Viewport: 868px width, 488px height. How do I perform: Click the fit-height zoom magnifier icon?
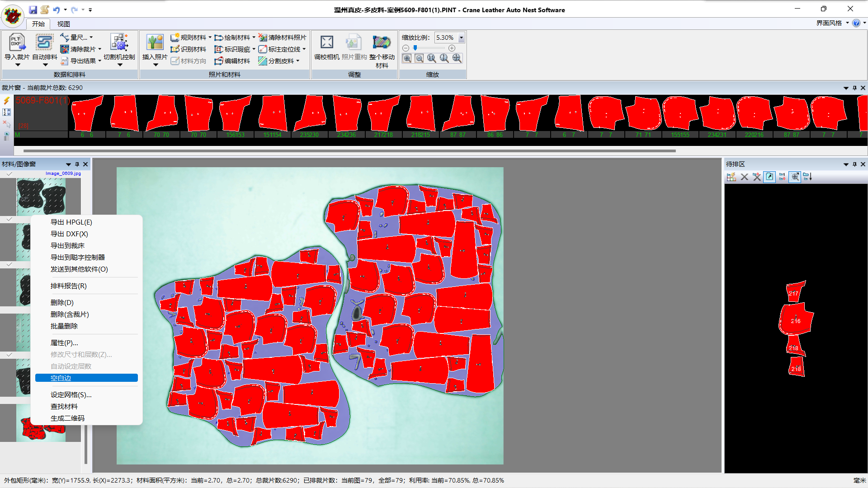click(444, 58)
